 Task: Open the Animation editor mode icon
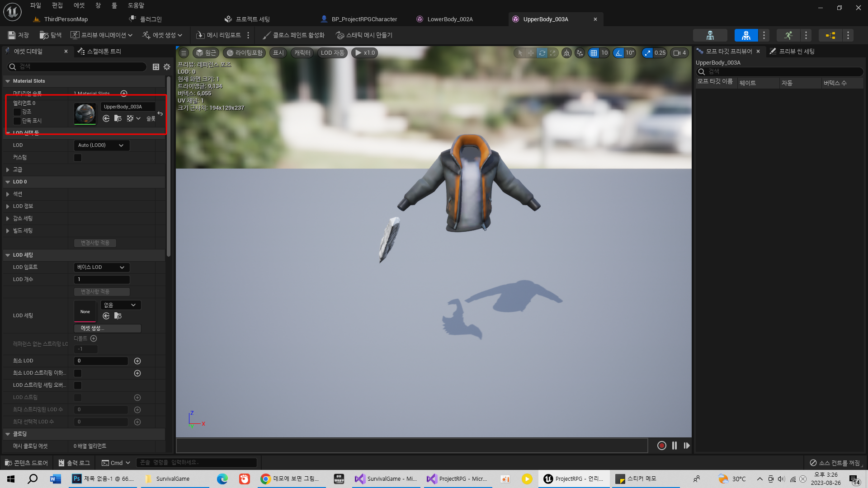coord(788,35)
